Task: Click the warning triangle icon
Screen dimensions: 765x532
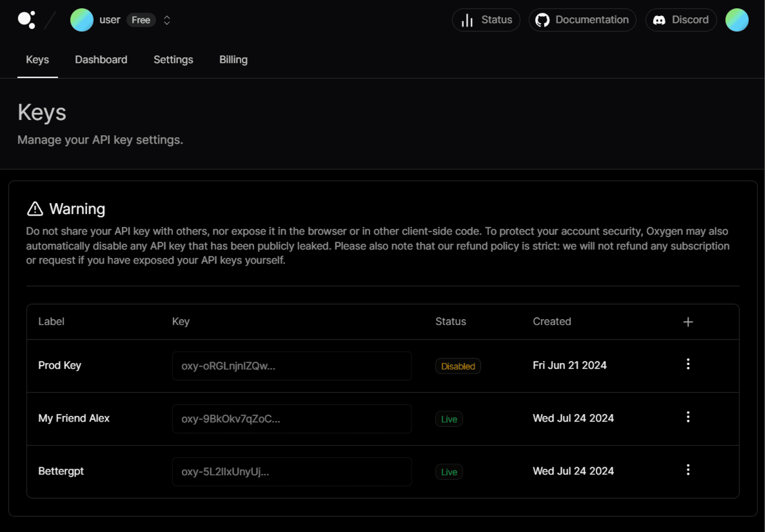Action: coord(35,209)
